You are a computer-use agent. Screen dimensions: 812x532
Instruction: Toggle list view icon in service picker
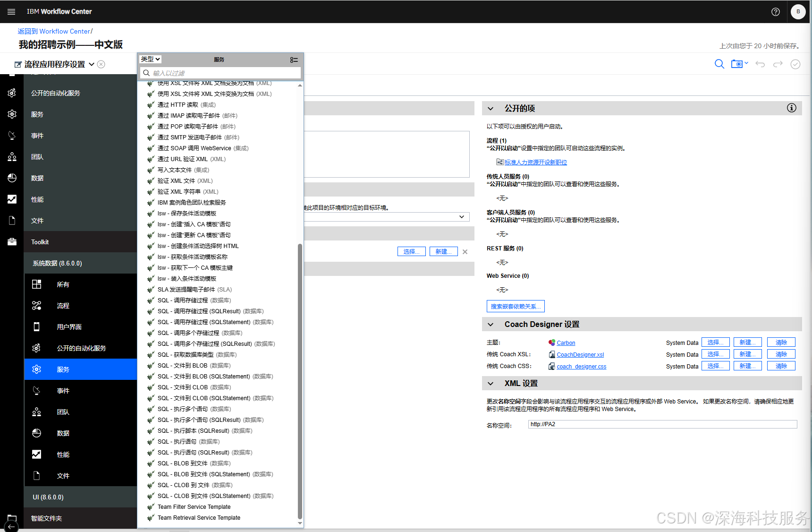click(294, 60)
